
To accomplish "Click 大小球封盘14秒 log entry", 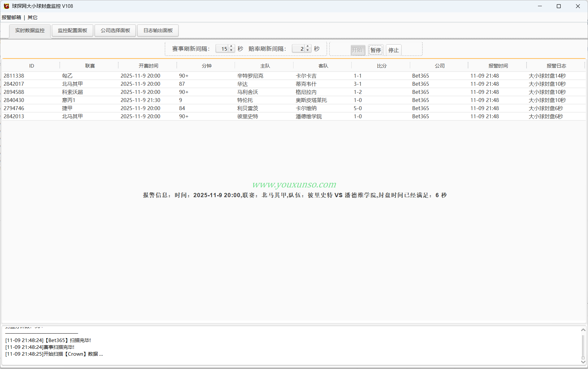I will pos(547,76).
